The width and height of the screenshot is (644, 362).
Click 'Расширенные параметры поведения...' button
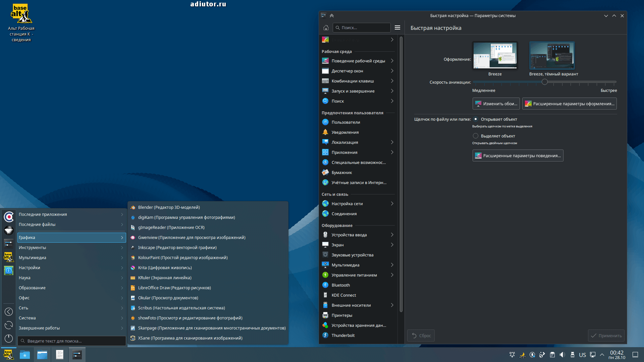click(518, 156)
